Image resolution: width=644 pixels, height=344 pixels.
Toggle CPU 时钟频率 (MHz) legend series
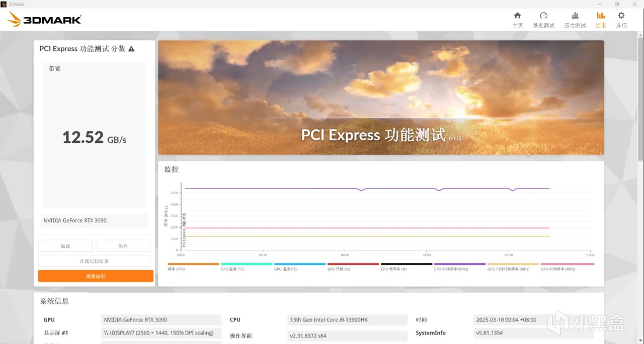[460, 267]
